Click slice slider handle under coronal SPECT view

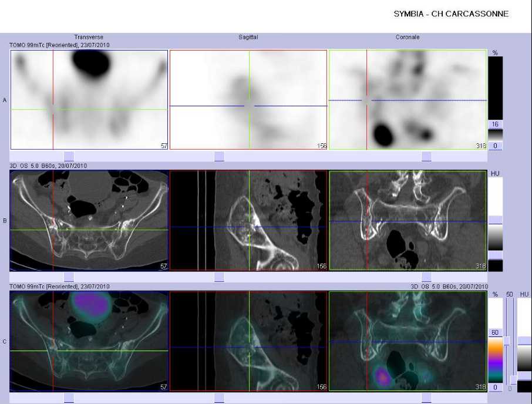[426, 156]
